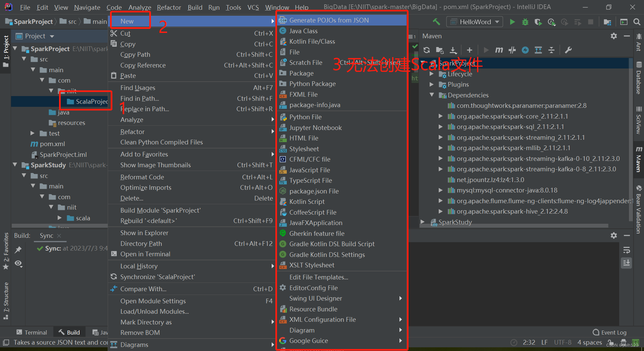Click the LF line separator indicator
The height and width of the screenshot is (351, 644).
[x=544, y=342]
